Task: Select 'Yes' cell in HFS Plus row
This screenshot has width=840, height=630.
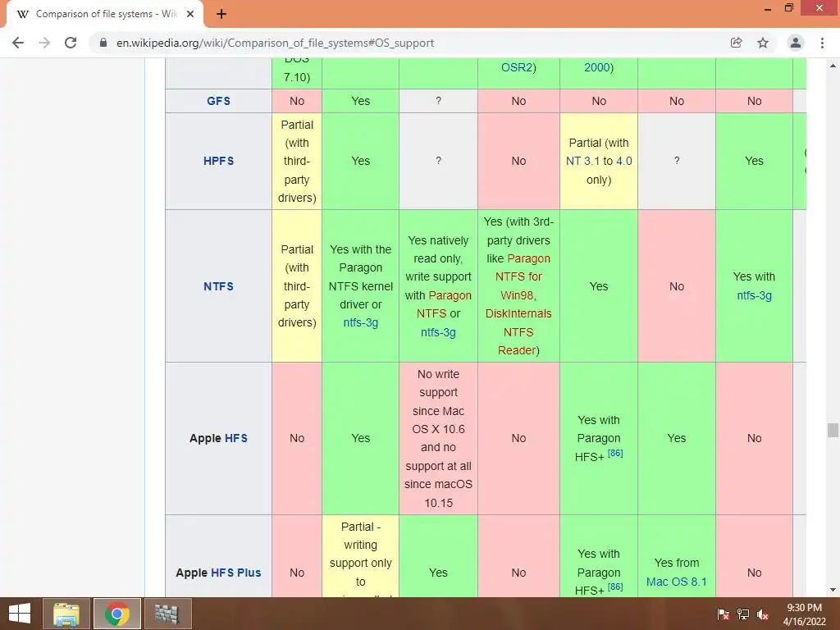Action: (x=438, y=556)
